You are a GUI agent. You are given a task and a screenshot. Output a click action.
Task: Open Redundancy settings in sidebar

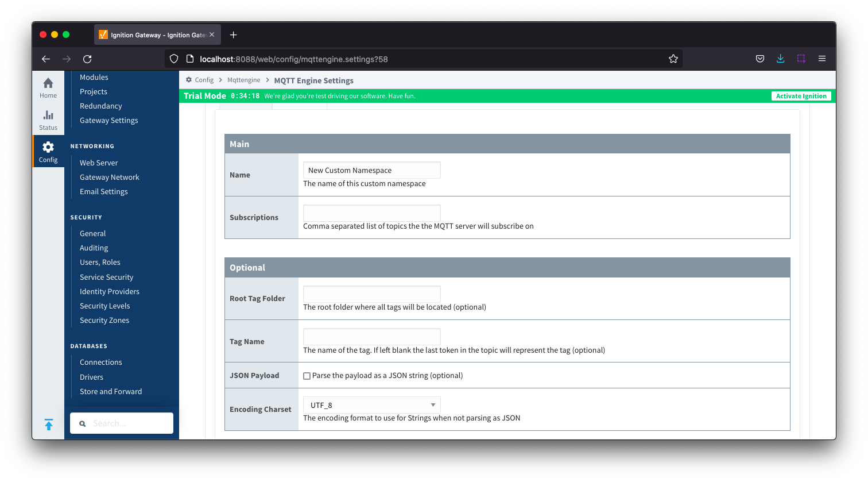[x=101, y=106]
